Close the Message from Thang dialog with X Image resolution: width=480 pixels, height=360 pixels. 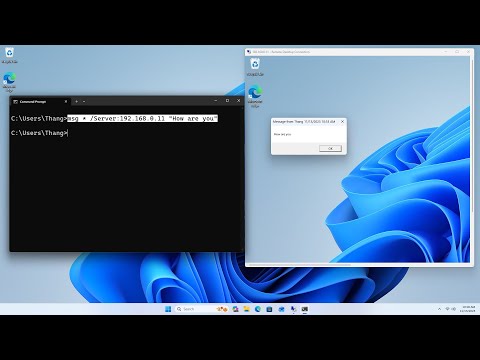[342, 122]
